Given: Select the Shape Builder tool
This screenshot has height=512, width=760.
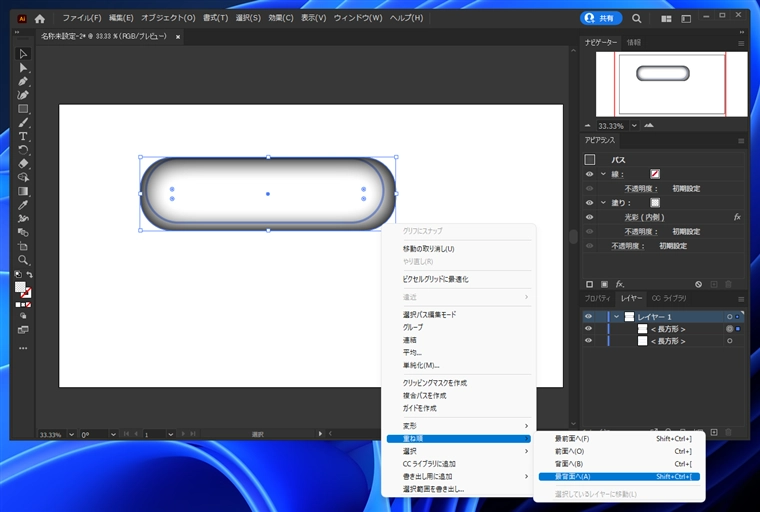Looking at the screenshot, I should coord(23,177).
